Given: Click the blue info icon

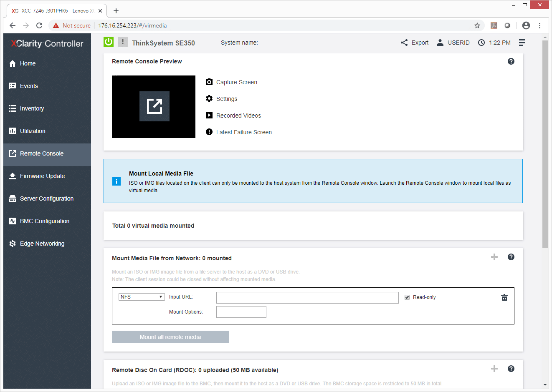Looking at the screenshot, I should 116,181.
